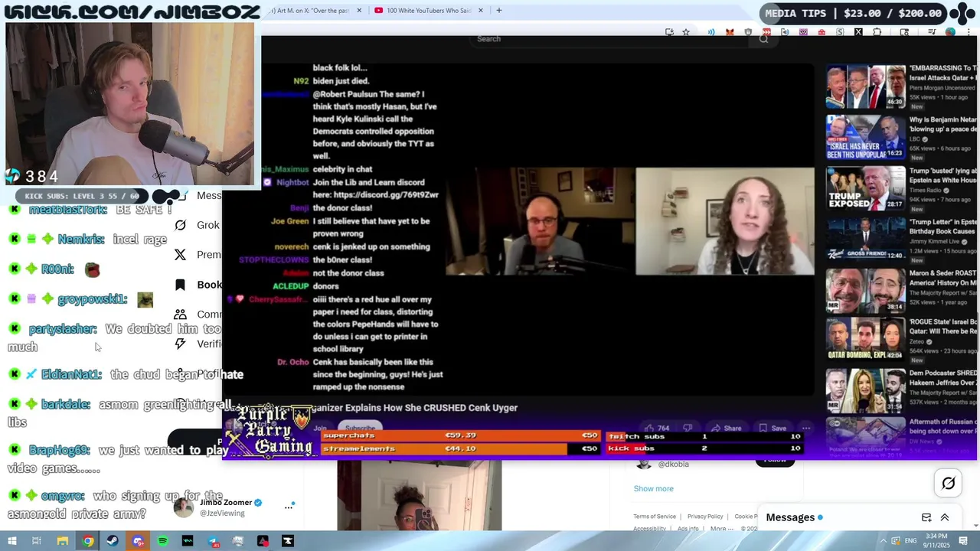Open Jimbo Zoomer account options ellipsis
This screenshot has height=551, width=980.
[x=289, y=507]
